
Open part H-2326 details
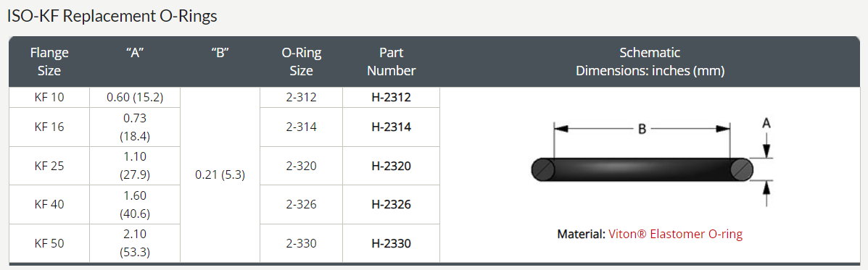[391, 204]
